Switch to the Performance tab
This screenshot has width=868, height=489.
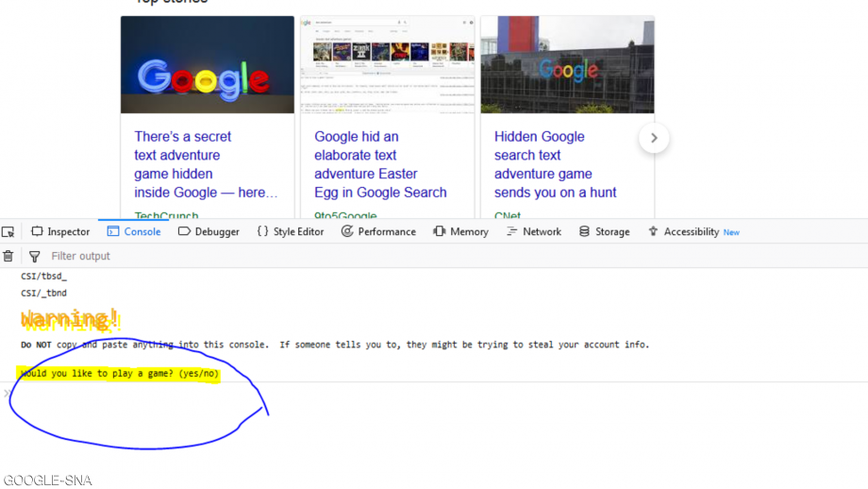[x=378, y=231]
